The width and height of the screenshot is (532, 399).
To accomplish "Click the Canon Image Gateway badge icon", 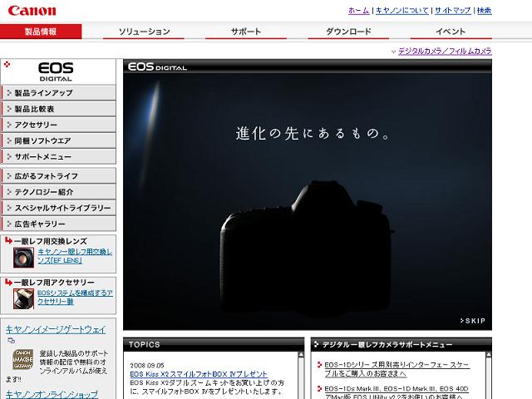I will point(22,359).
